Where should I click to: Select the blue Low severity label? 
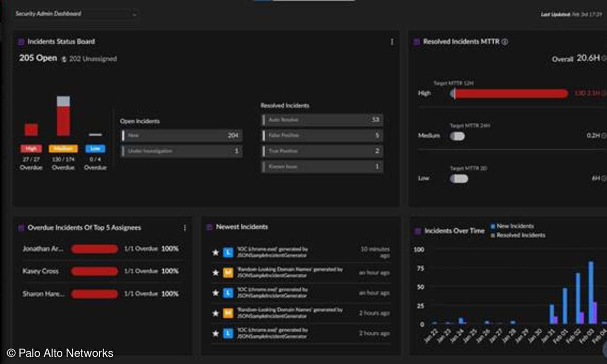95,149
